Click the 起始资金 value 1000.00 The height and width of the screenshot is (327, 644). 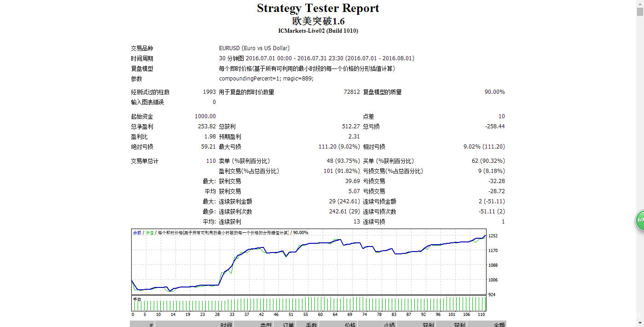coord(205,116)
